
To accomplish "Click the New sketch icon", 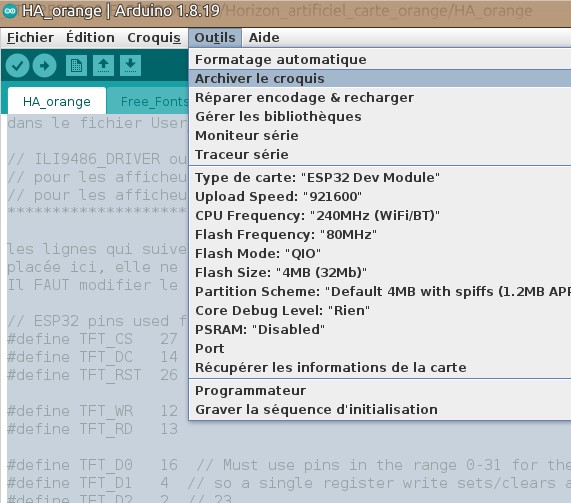I will (76, 66).
